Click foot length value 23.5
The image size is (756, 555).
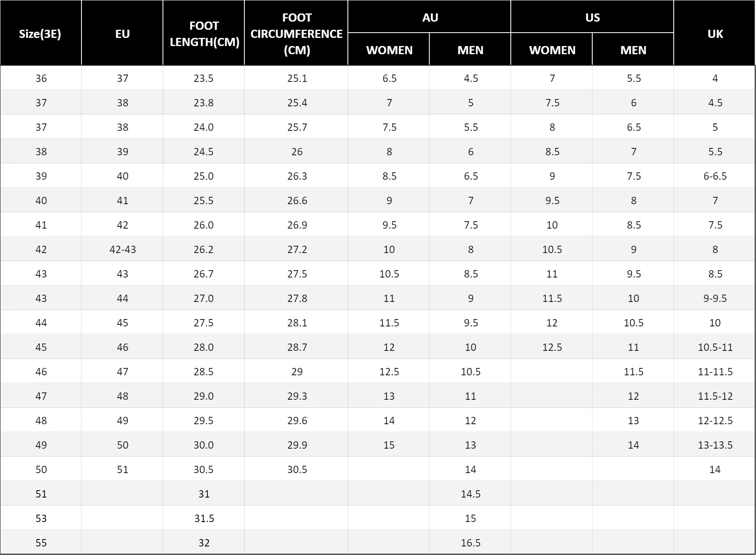(x=203, y=78)
